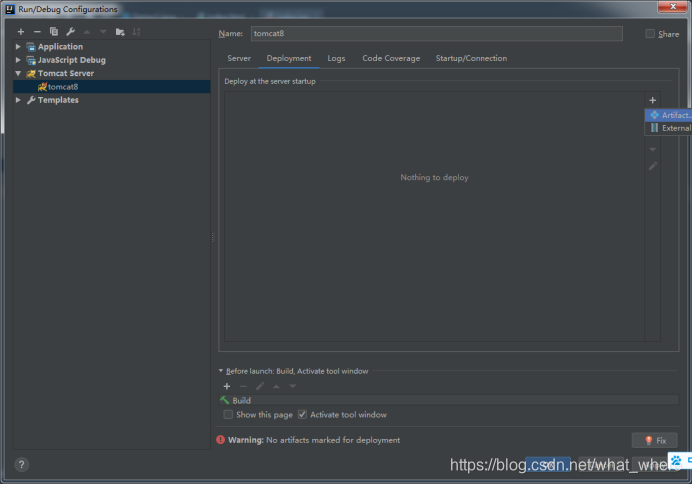Remove the before-launch task
This screenshot has width=692, height=484.
pos(243,386)
